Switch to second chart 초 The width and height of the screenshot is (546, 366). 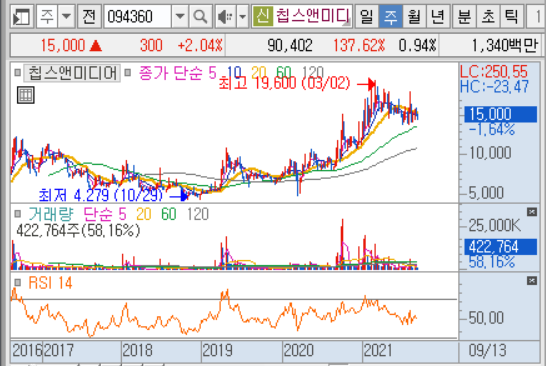[488, 16]
